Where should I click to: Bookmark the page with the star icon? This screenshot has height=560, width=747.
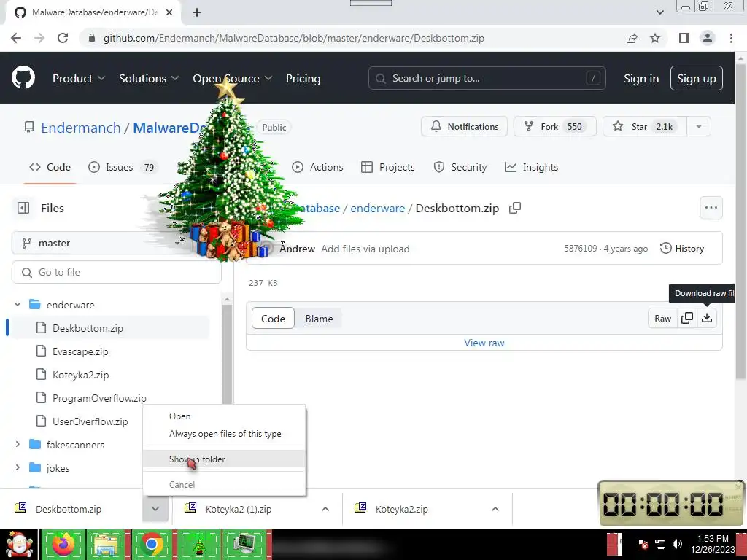[655, 38]
